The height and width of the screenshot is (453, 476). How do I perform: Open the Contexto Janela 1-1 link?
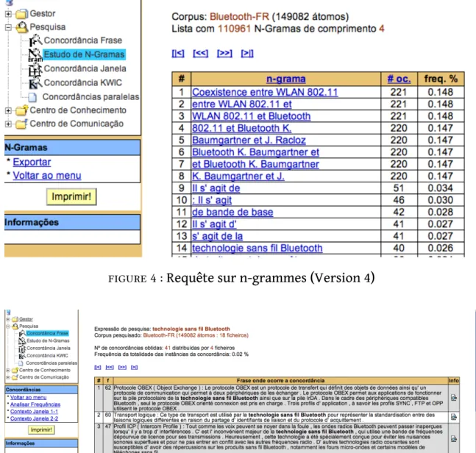[34, 411]
